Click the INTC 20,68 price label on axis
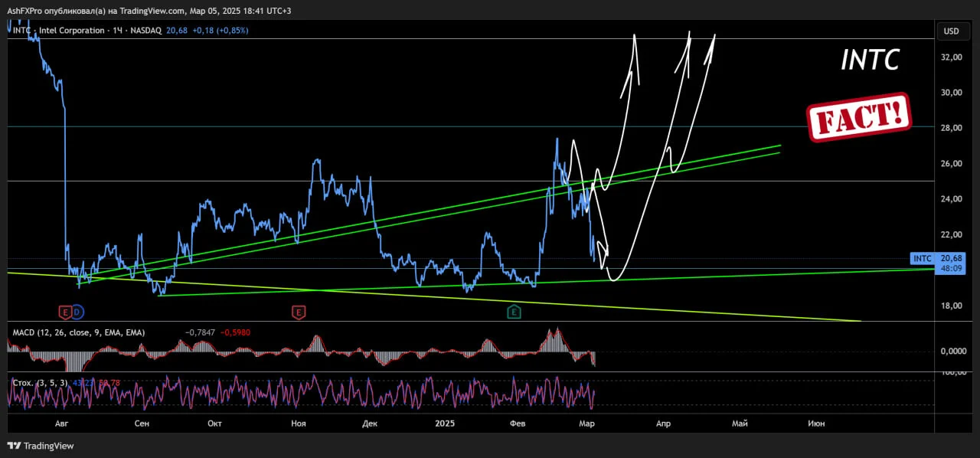This screenshot has height=458, width=980. (939, 258)
